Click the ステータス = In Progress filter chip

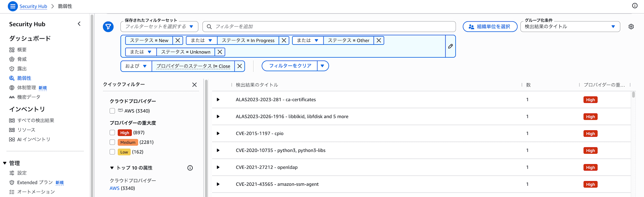[x=248, y=40]
